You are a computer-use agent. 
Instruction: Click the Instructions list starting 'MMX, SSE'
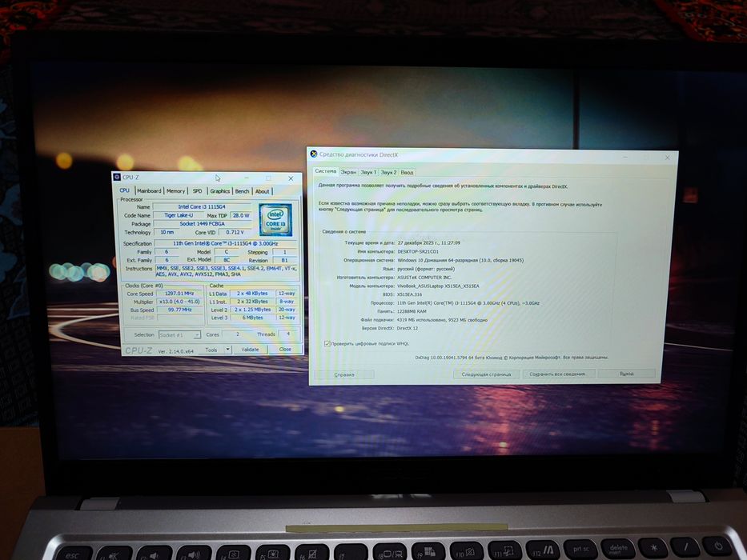coord(226,271)
